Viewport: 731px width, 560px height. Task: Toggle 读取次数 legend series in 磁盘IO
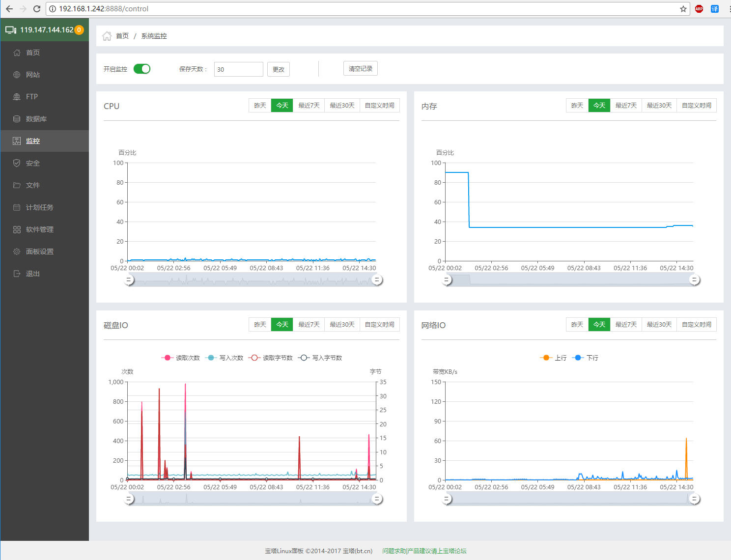(180, 358)
